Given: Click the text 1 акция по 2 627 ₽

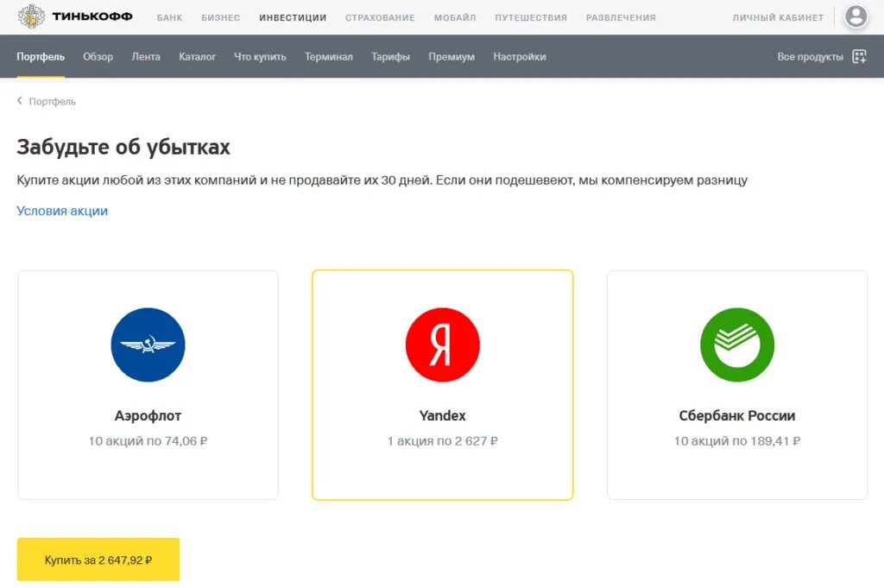Looking at the screenshot, I should (x=443, y=441).
